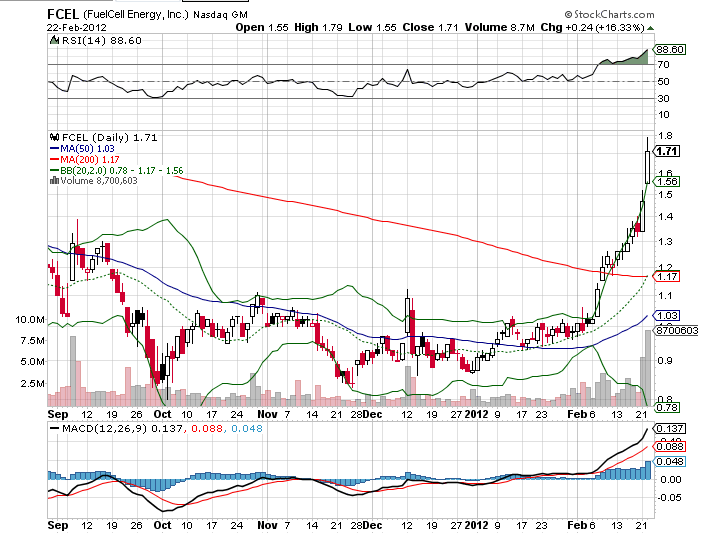
Task: Click the blue 0.048 value in MACD legend
Action: click(247, 429)
